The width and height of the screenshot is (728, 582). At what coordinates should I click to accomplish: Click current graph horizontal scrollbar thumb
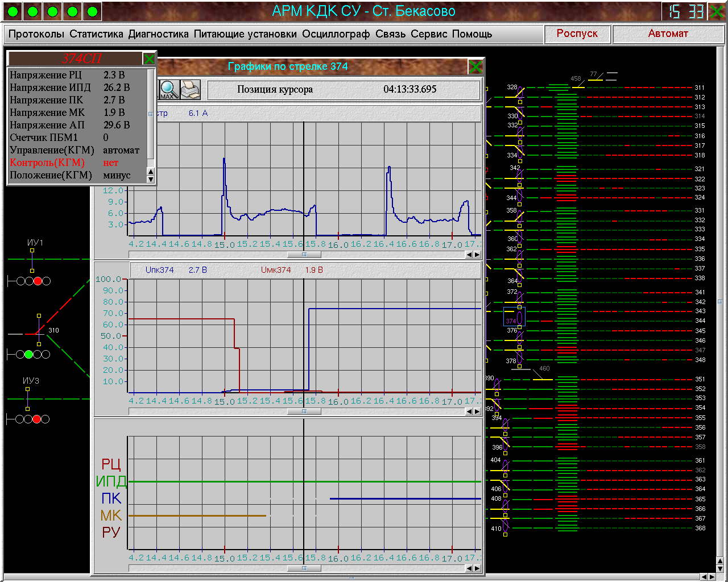[304, 255]
